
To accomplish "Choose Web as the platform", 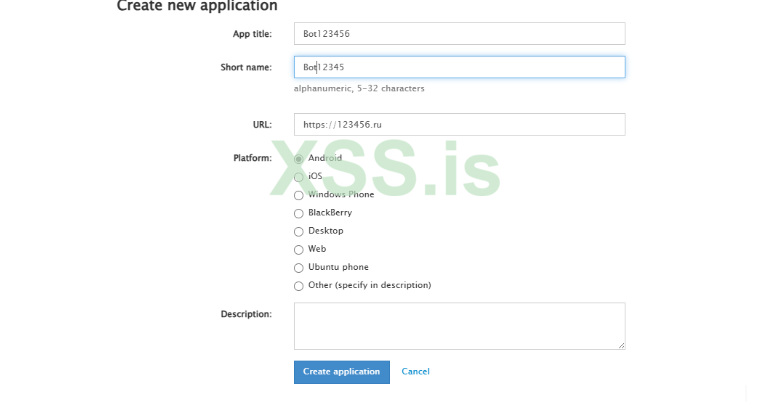I will coord(299,249).
